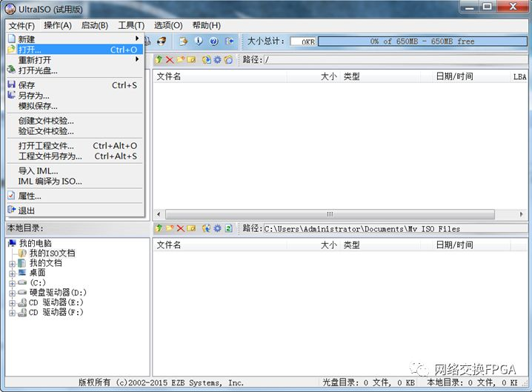Image resolution: width=532 pixels, height=392 pixels.
Task: Click the local path field C:\Users\Administrator
Action: tap(396, 229)
